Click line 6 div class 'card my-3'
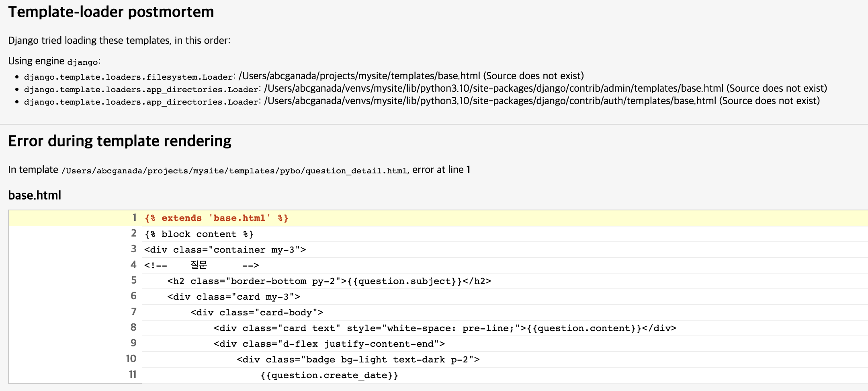This screenshot has height=391, width=868. point(234,297)
